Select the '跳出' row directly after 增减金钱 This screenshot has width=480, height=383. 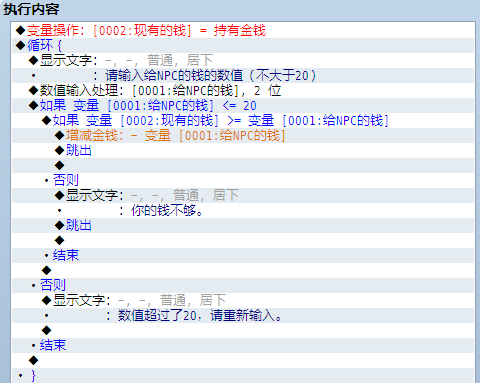click(x=243, y=150)
